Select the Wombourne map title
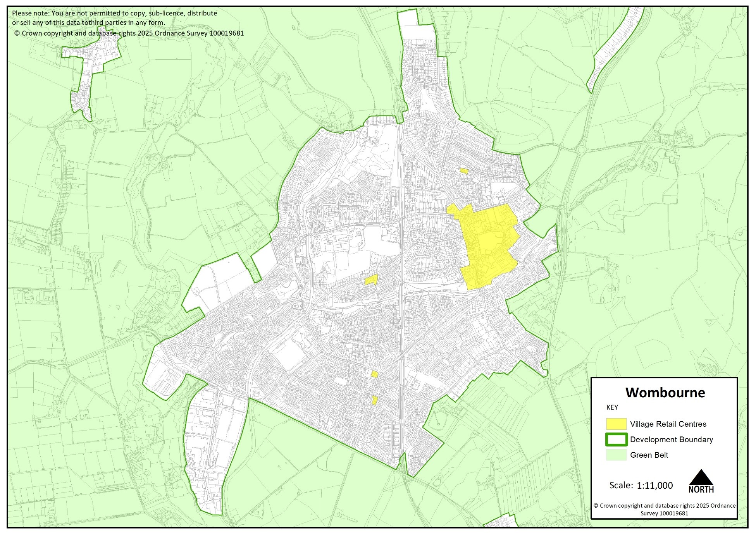 (665, 393)
